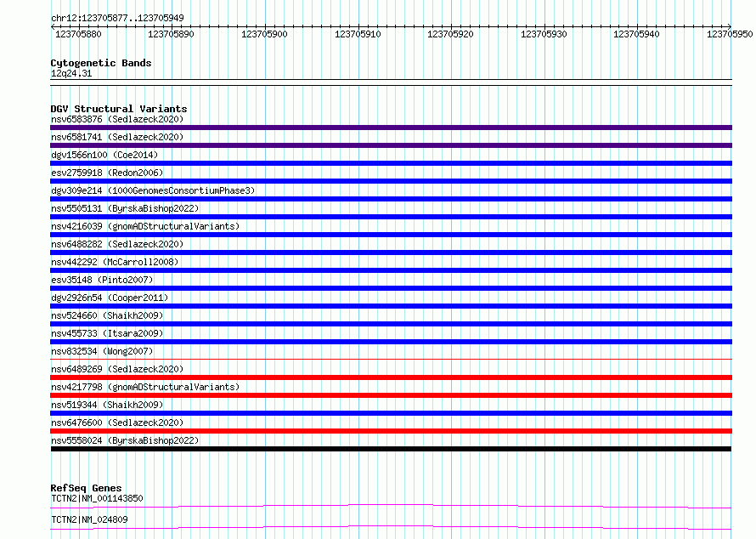Open the dgv1566n100 (Coe2014) variant label
Viewport: 756px width, 539px height.
pyautogui.click(x=104, y=155)
